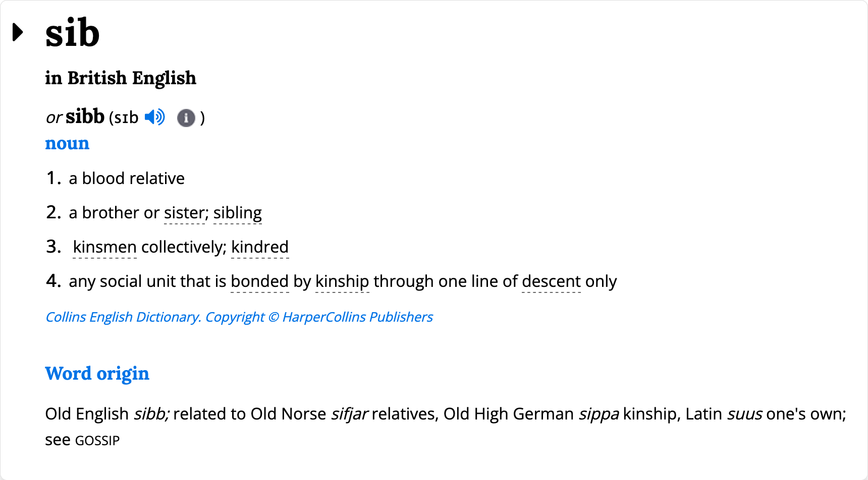Open the definition of kindred
Screen dimensions: 868x480
(259, 247)
